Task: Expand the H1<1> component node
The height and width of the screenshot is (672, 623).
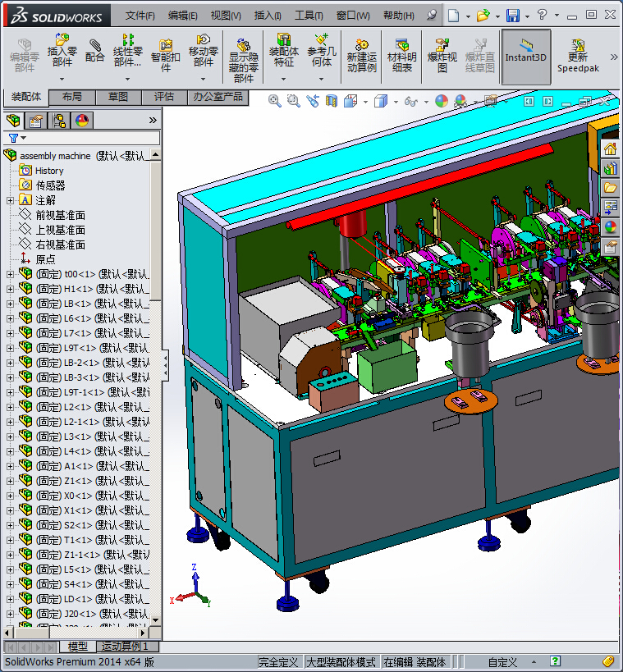Action: [11, 289]
